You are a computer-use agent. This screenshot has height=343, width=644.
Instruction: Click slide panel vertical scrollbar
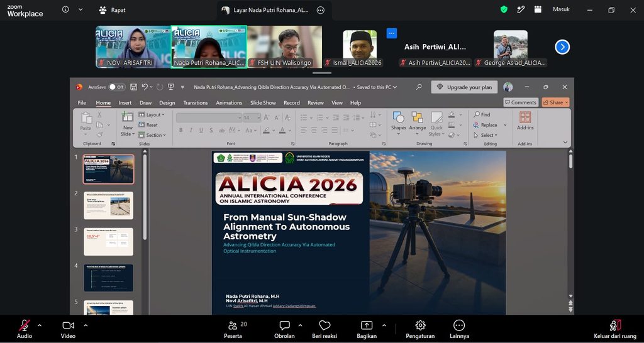[145, 197]
